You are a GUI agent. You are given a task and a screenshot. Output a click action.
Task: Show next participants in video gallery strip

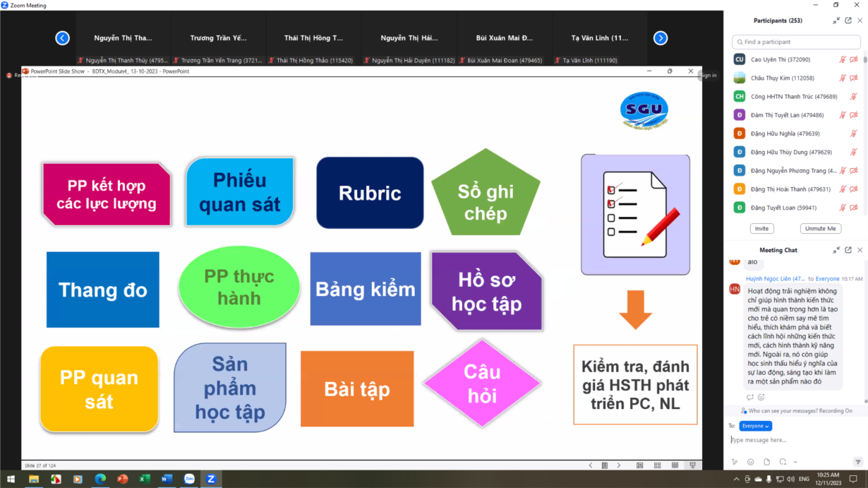661,38
